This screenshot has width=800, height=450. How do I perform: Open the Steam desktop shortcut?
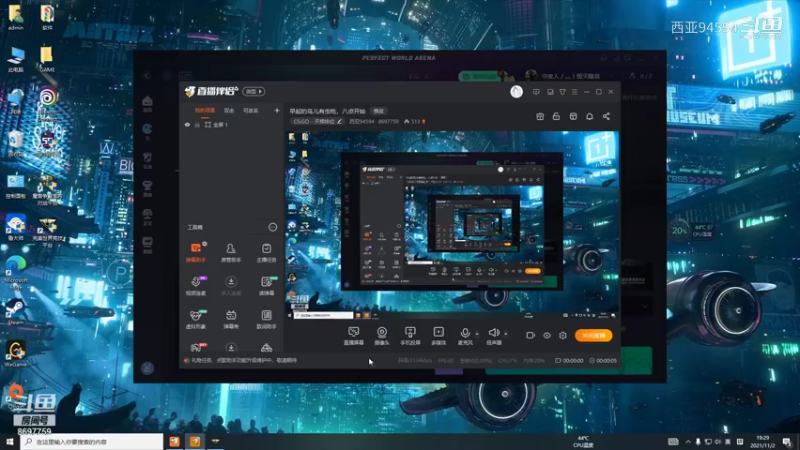[15, 311]
